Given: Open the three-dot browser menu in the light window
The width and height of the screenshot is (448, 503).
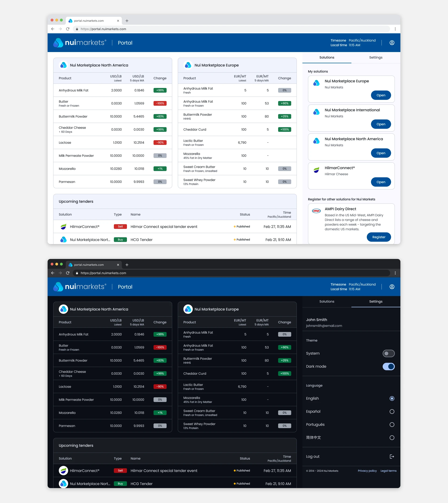Looking at the screenshot, I should tap(395, 29).
